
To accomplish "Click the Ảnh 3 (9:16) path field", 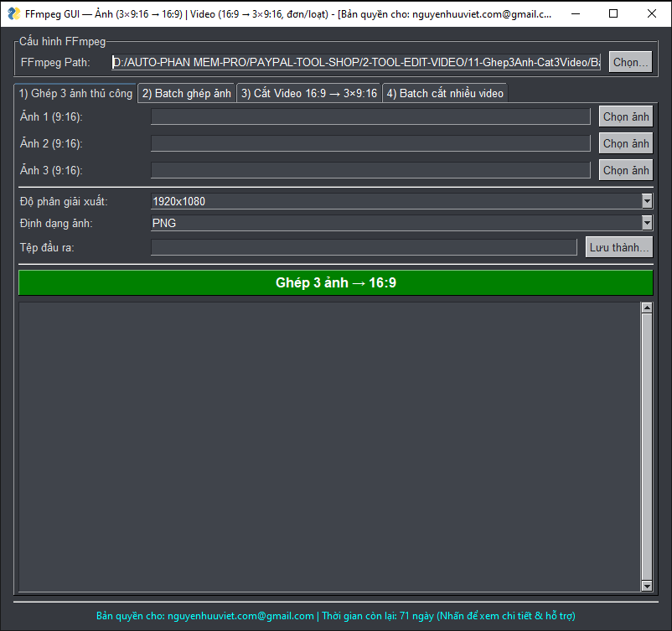I will coord(370,170).
